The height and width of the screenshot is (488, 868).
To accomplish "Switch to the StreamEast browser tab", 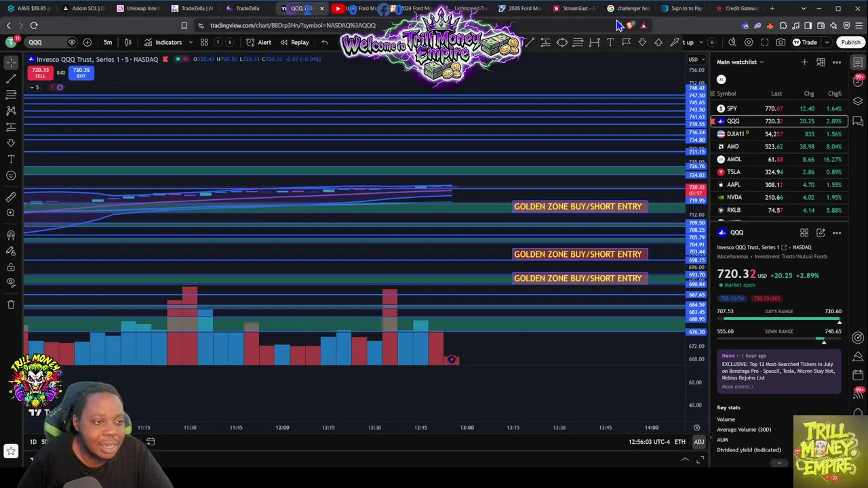I will point(574,8).
